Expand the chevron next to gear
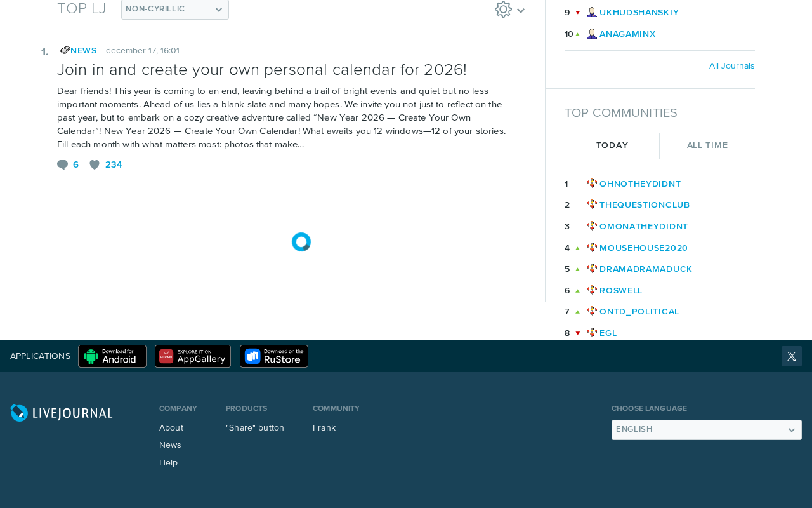 pos(521,10)
